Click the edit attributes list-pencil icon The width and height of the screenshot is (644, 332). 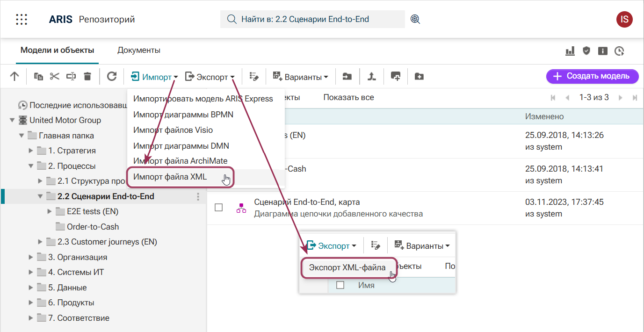pos(254,76)
